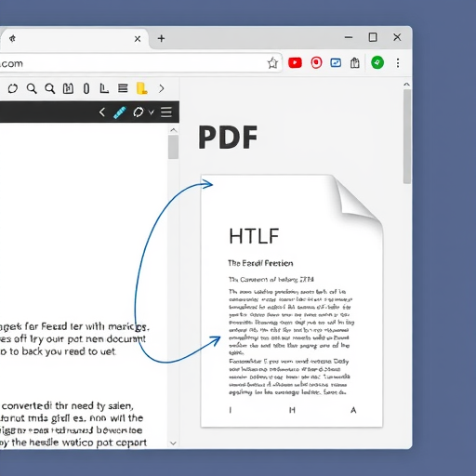Click the letter H at document bottom
The height and width of the screenshot is (476, 476).
(x=292, y=410)
